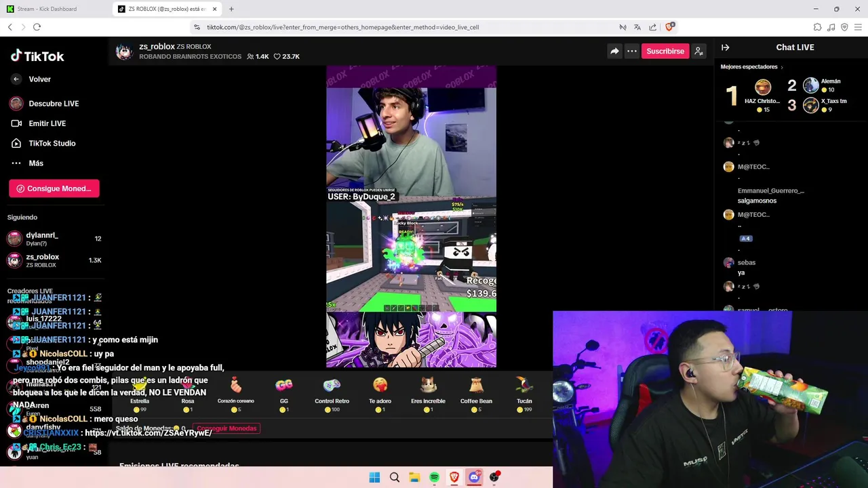Click the Emmanuel_Guerrero_ chat username

[771, 191]
